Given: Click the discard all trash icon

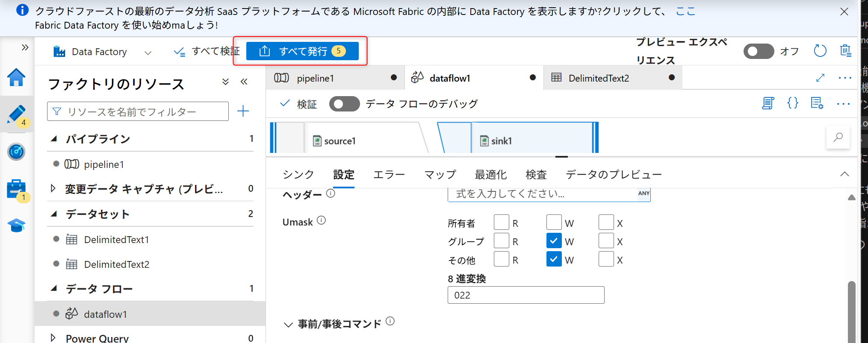Looking at the screenshot, I should coord(845,51).
